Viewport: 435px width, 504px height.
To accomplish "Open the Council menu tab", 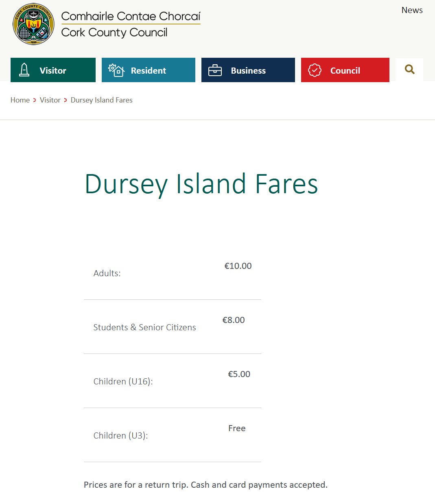I will (x=345, y=70).
